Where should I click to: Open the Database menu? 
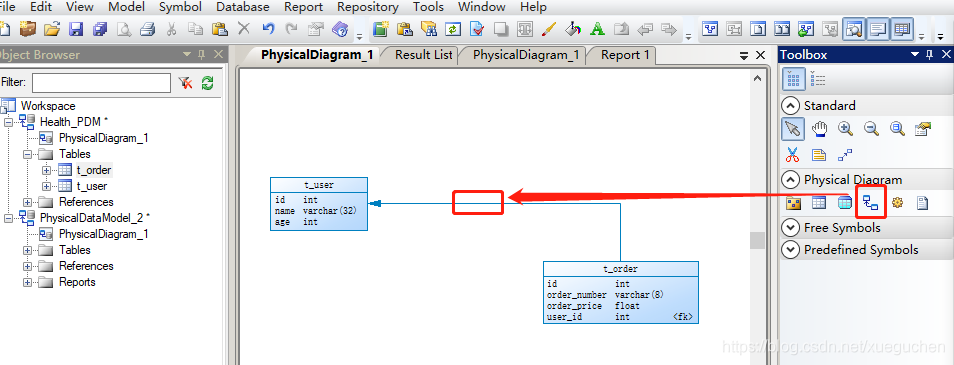[243, 7]
